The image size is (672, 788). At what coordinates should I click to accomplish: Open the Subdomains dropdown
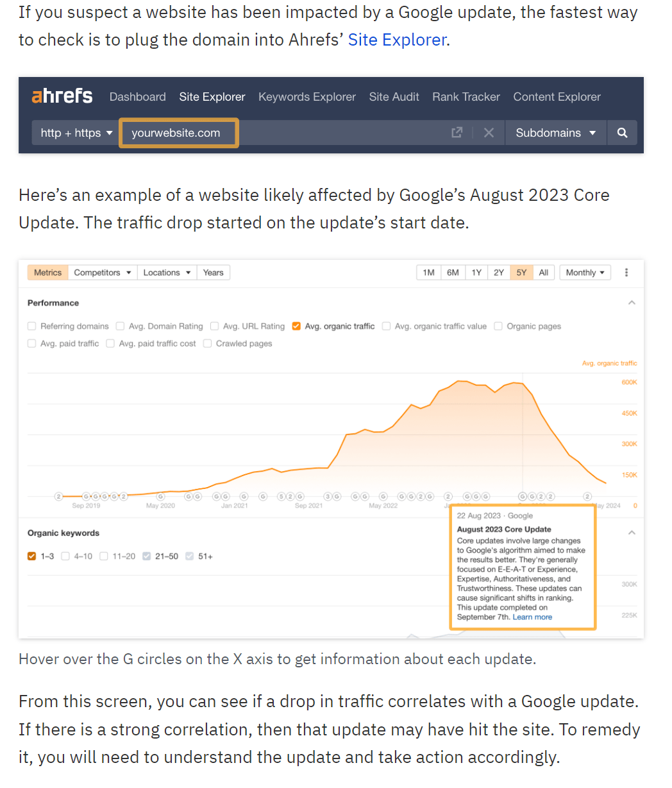(555, 133)
